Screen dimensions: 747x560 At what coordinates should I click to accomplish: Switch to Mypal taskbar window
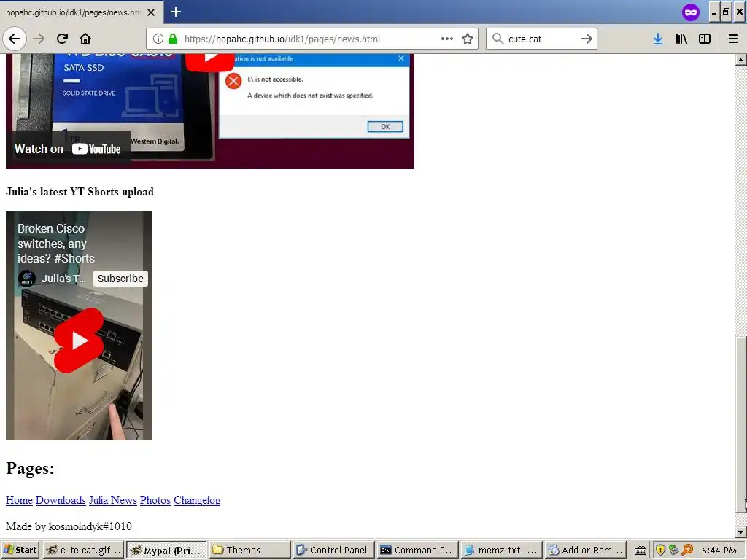tap(167, 550)
